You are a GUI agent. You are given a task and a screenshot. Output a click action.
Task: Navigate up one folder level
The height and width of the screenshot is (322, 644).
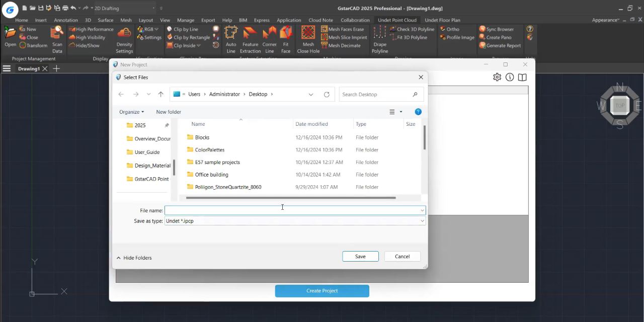160,94
